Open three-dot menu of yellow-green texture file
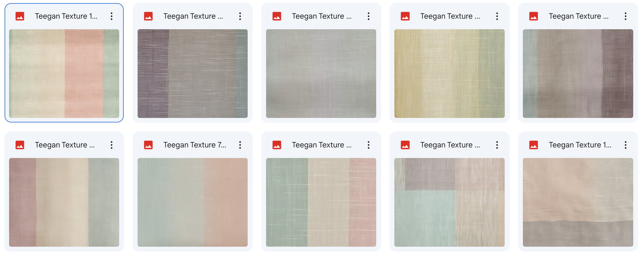 pyautogui.click(x=497, y=16)
